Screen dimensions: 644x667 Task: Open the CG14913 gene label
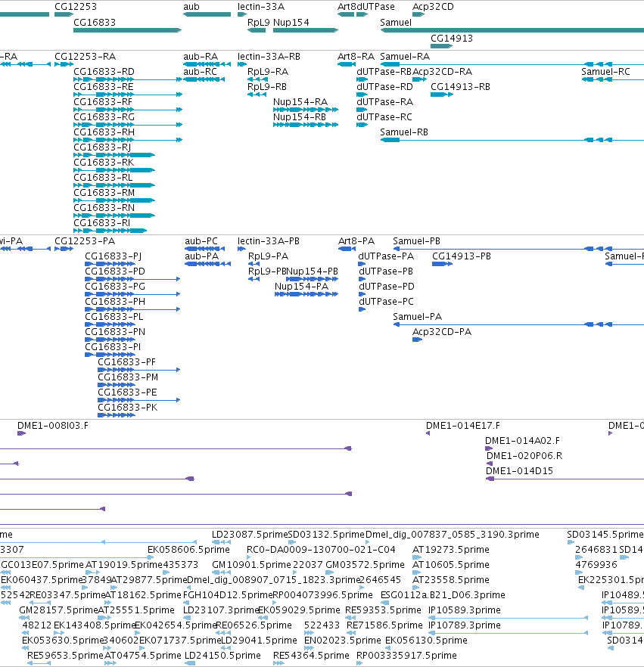pos(452,39)
